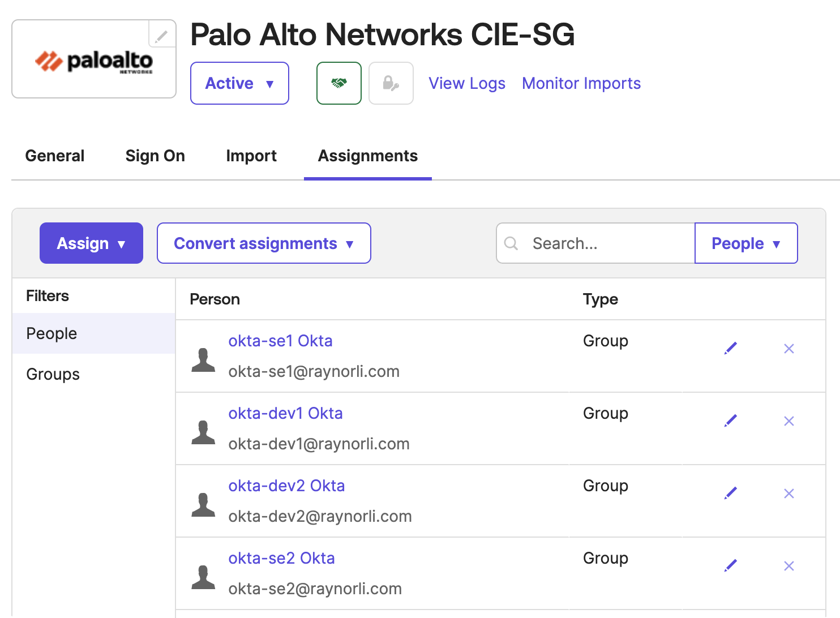Click the Person column header
The image size is (840, 618).
(x=215, y=299)
